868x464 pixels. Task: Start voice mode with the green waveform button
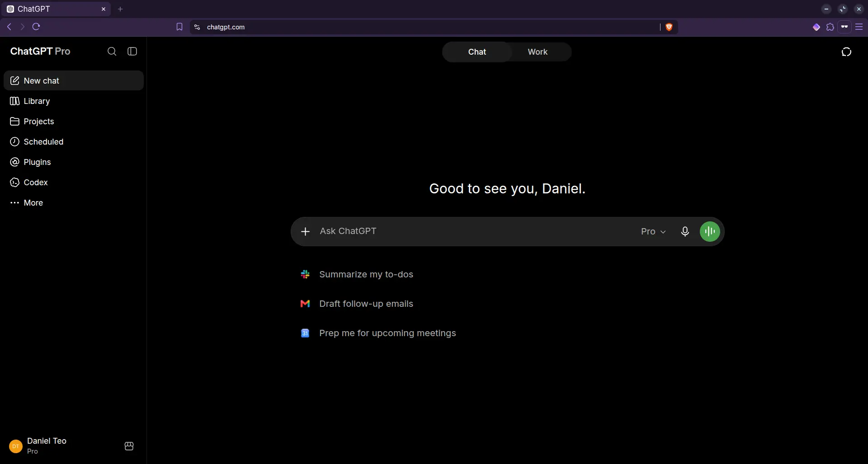click(710, 231)
